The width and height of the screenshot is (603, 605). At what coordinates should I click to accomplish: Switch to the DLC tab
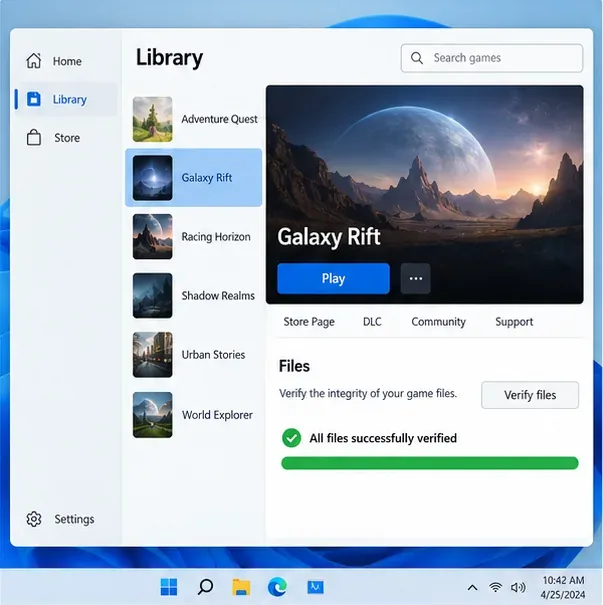(372, 322)
